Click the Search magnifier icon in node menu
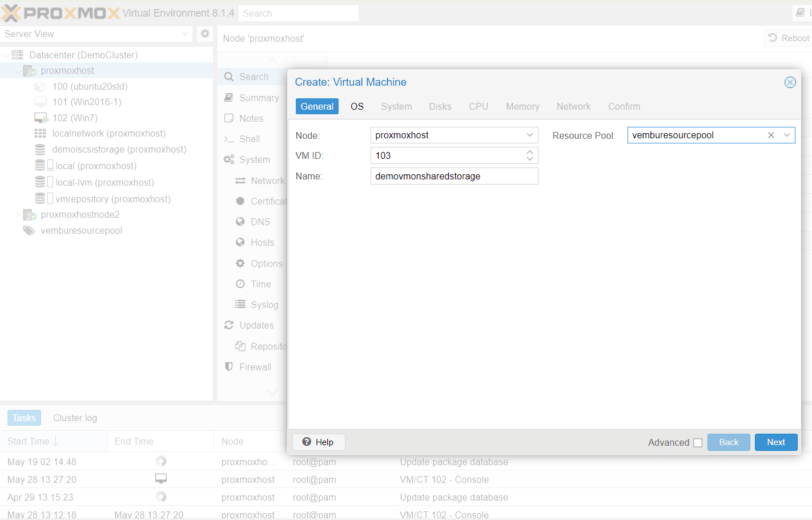Image resolution: width=812 pixels, height=520 pixels. pyautogui.click(x=229, y=77)
